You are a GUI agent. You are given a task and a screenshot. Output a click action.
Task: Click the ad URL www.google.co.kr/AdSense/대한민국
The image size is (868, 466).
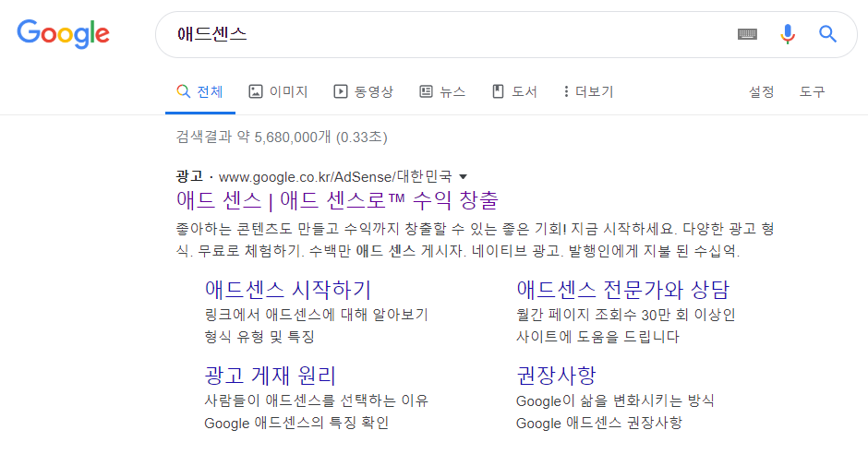(335, 177)
